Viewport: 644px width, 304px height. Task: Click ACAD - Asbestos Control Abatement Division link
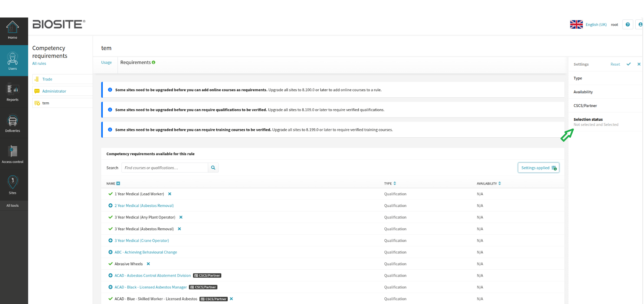[x=153, y=275]
